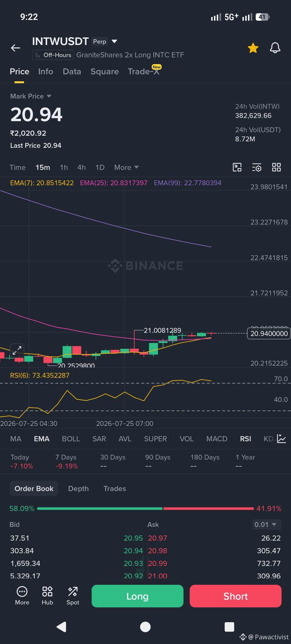
Task: Expand chart to fullscreen icon
Action: (x=17, y=350)
